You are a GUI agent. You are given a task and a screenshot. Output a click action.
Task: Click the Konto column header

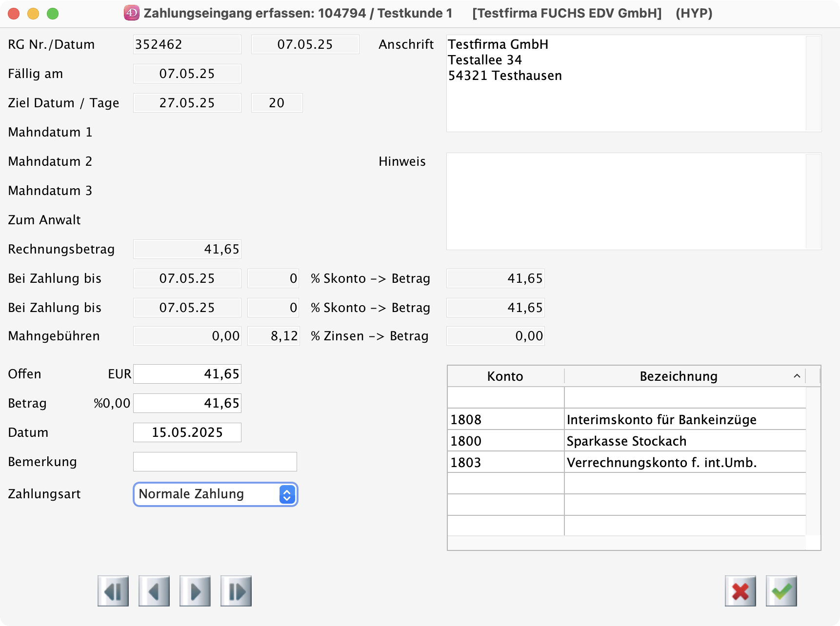point(505,376)
